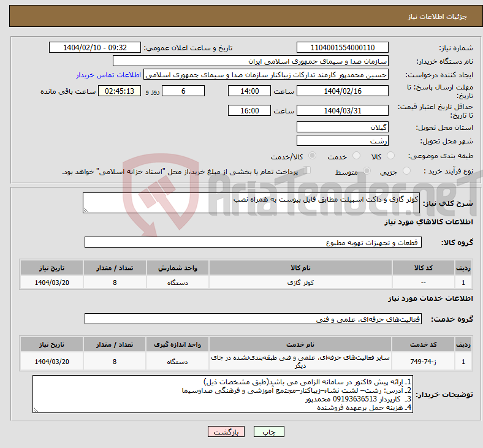Click the goods need date 1404/03/20
Viewport: 483px width, 448px height.
[51, 283]
